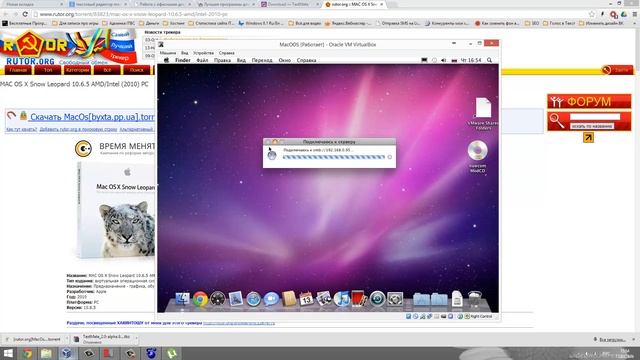
Task: Click the Mac volume icon
Action: point(444,60)
